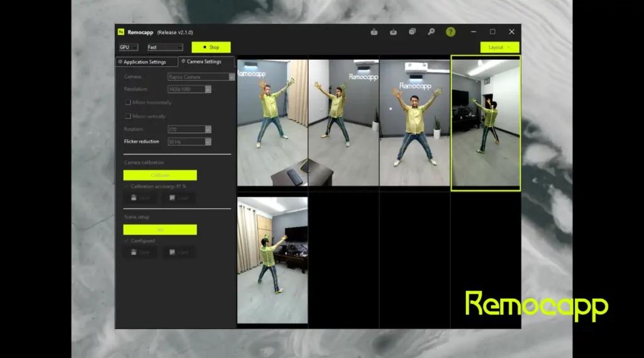Click the '(Release v2.1.0)' version text
The height and width of the screenshot is (358, 644).
(175, 32)
